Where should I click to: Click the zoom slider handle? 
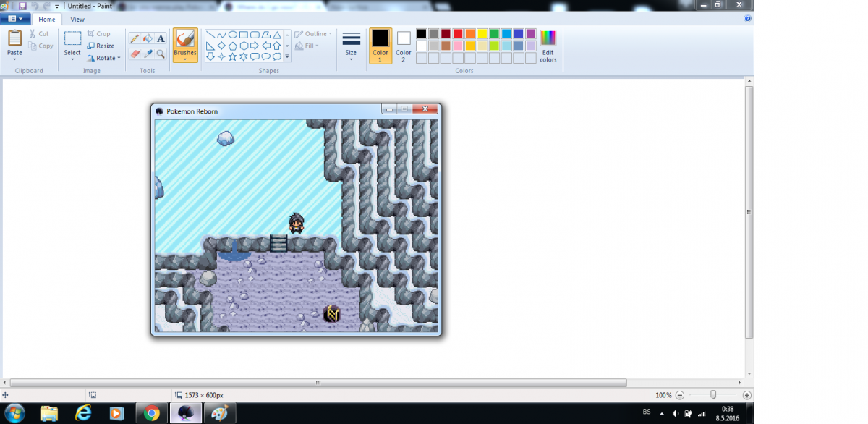(713, 395)
